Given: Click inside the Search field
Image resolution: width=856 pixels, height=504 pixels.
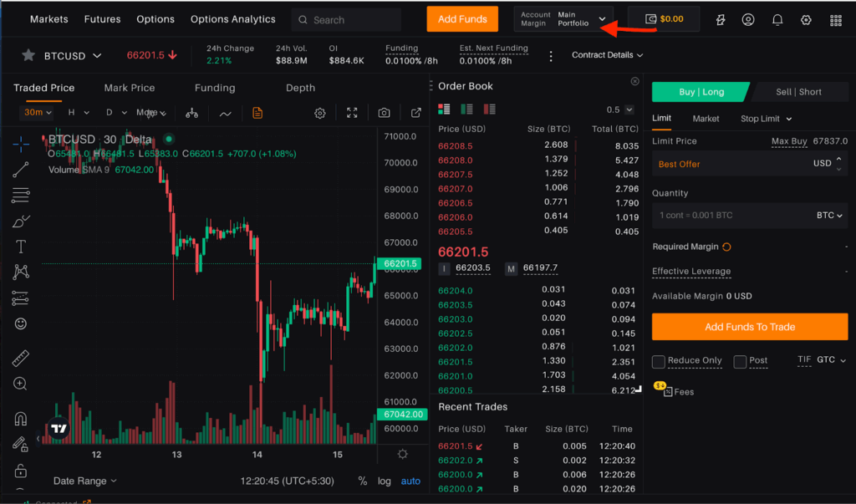Looking at the screenshot, I should pyautogui.click(x=345, y=18).
